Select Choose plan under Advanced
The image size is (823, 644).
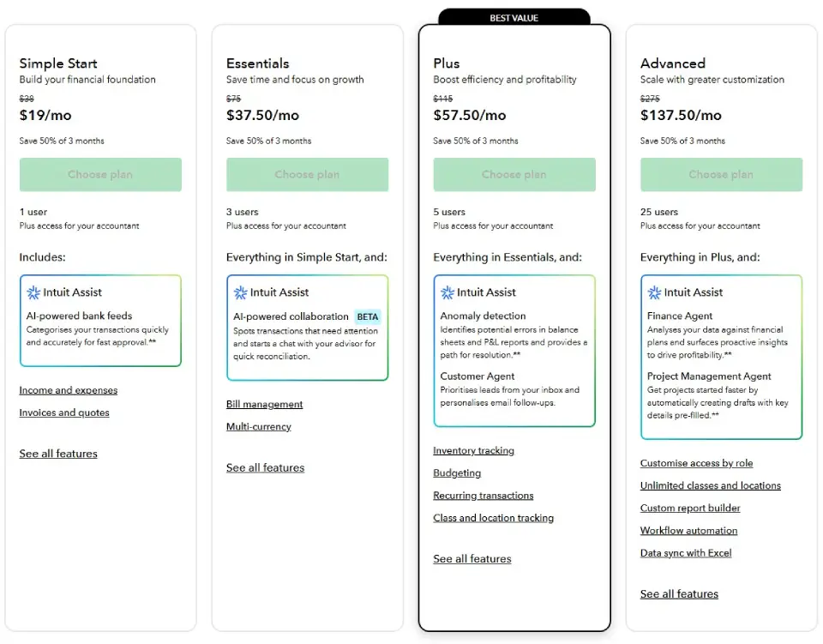[x=721, y=174]
